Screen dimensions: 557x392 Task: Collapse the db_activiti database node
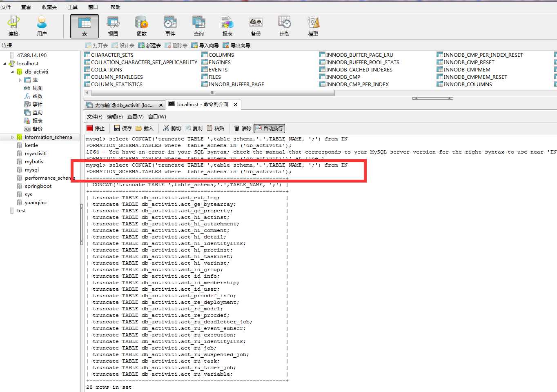coord(12,72)
